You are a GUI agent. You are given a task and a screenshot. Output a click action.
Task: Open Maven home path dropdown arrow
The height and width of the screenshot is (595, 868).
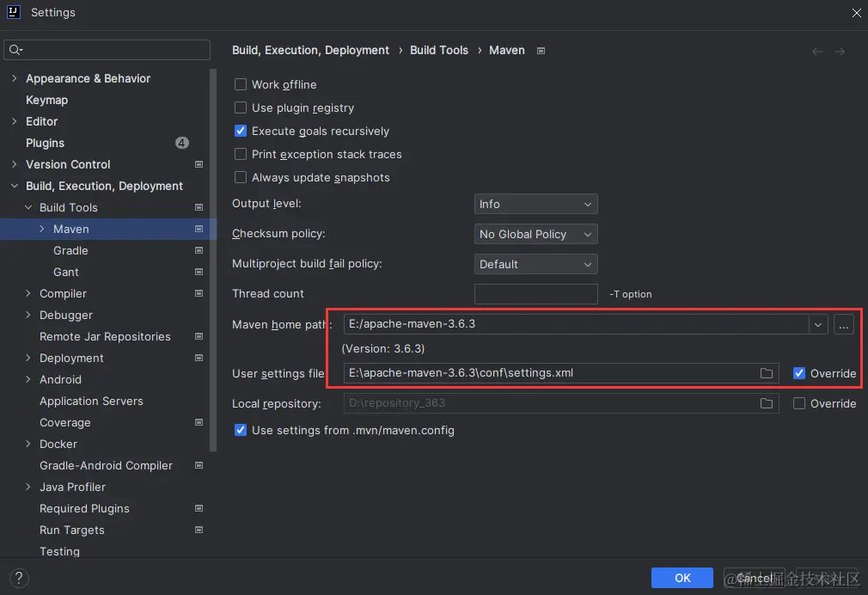(x=817, y=325)
